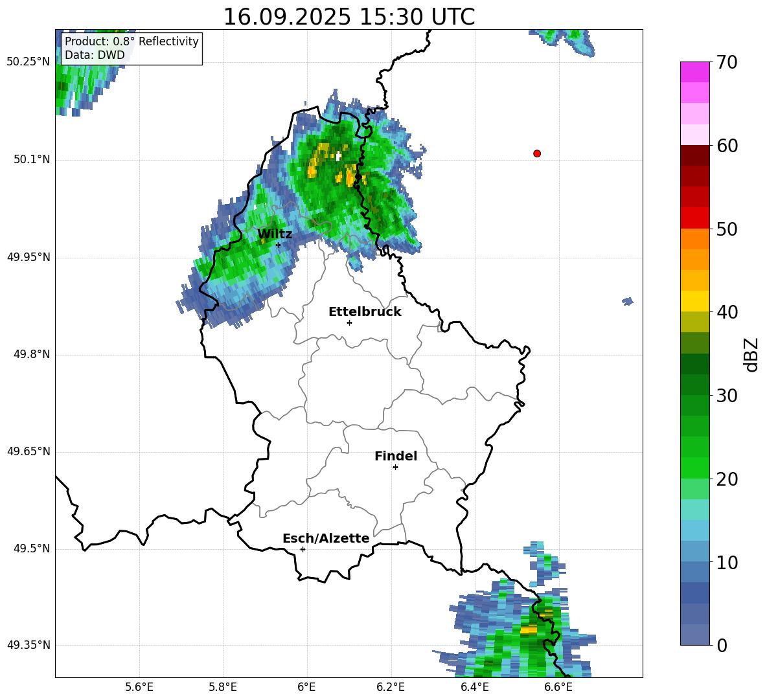Click the 50.25°N latitude label
This screenshot has width=767, height=700.
coord(29,62)
